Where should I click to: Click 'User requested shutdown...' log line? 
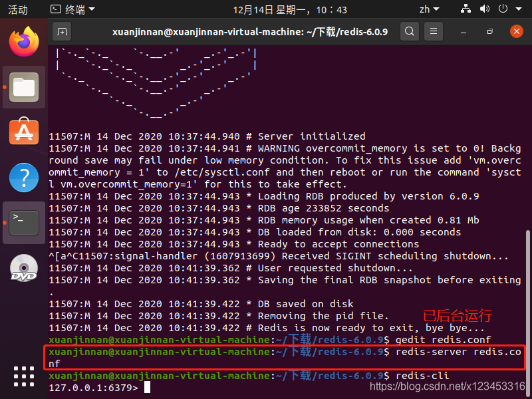[231, 268]
